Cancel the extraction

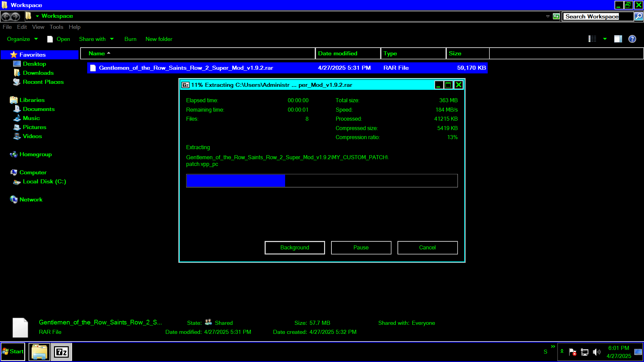427,247
